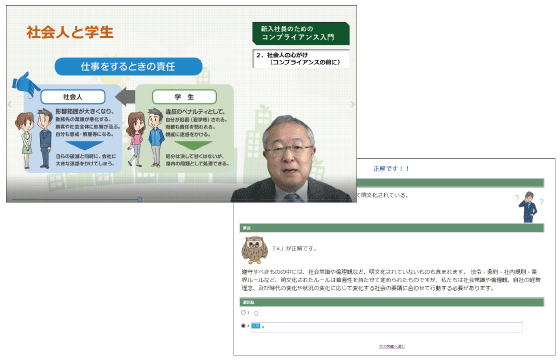Viewport: 560px width, 360px height.
Task: Click the working couple illustration in the 社会人 panel
Action: 34,139
